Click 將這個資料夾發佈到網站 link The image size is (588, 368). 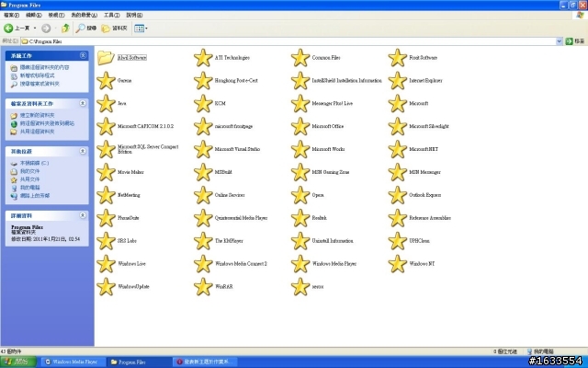[x=47, y=123]
